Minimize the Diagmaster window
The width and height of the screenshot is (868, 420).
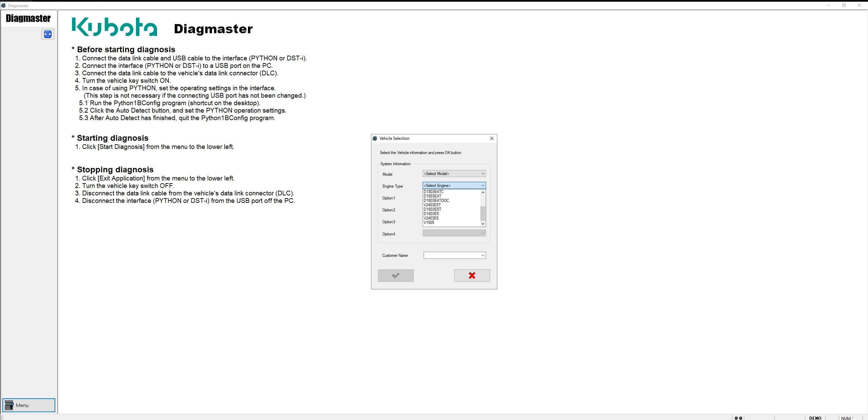(829, 5)
